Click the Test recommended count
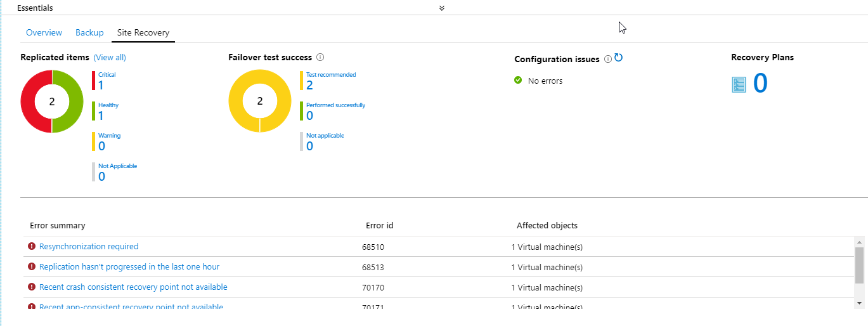 tap(309, 86)
